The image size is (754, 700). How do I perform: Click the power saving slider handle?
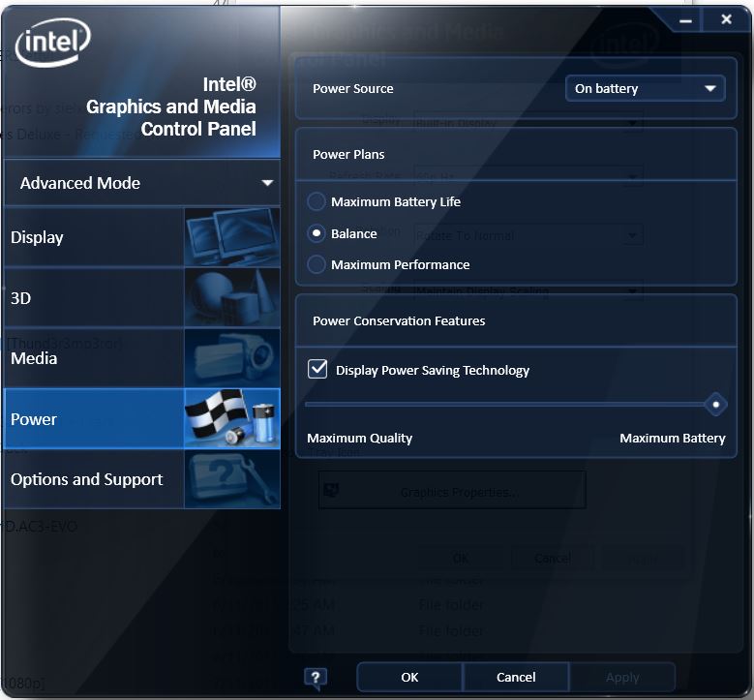click(x=715, y=405)
